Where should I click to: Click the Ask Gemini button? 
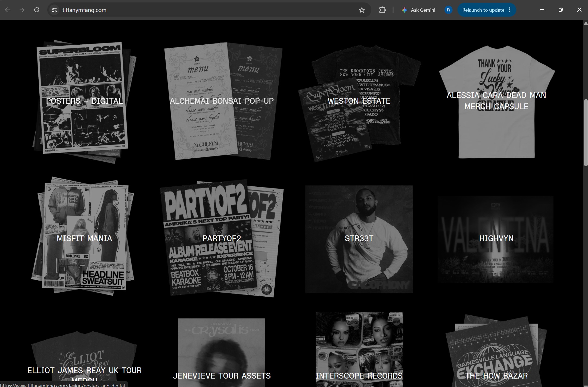(418, 10)
